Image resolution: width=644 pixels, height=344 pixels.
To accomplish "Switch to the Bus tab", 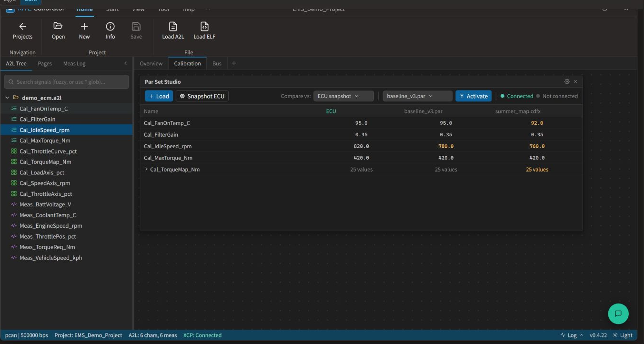I will [217, 63].
